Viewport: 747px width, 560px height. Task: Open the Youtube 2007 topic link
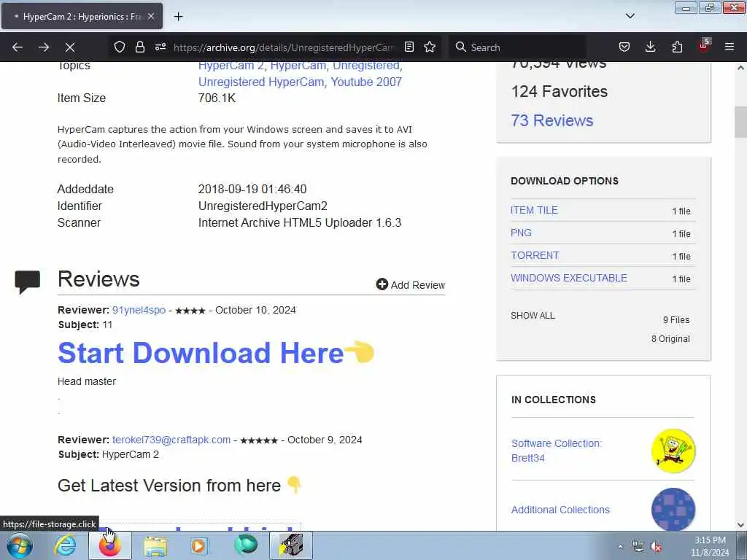coord(366,82)
